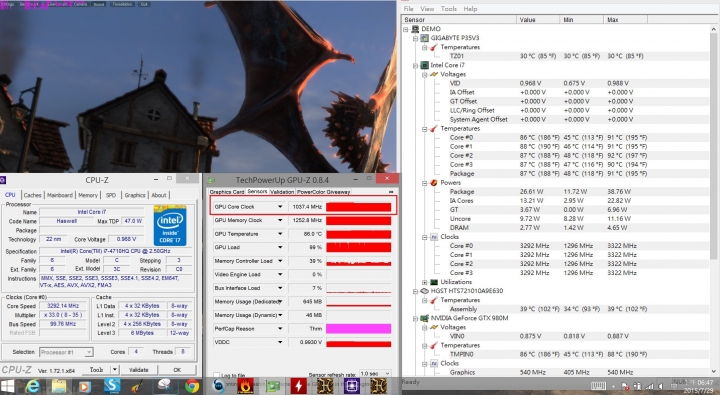Launch Internet Explorer from the taskbar
Image resolution: width=720 pixels, height=395 pixels.
coord(32,386)
